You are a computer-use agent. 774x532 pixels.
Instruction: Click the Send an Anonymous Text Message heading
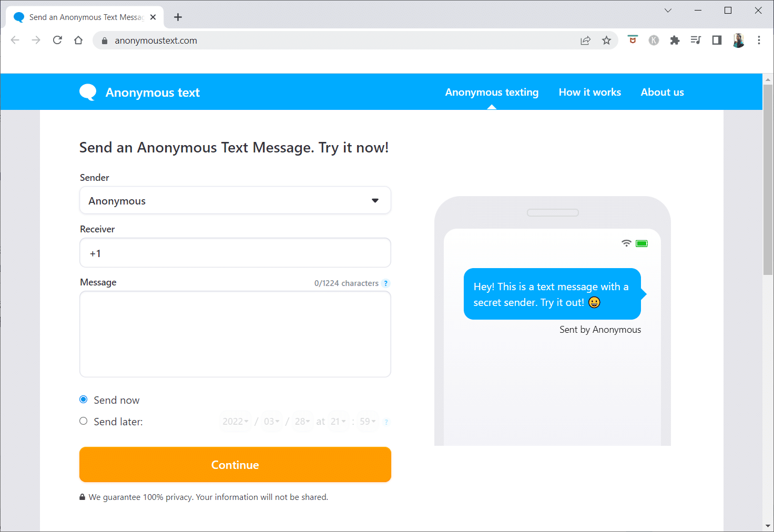234,148
